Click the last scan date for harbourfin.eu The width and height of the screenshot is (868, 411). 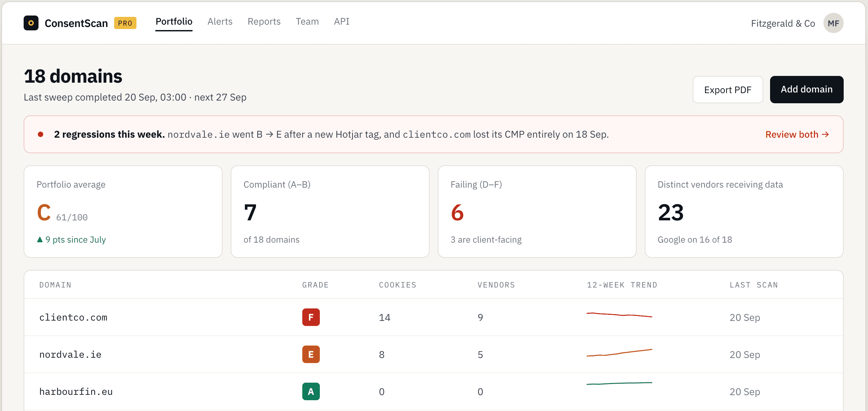coord(745,392)
